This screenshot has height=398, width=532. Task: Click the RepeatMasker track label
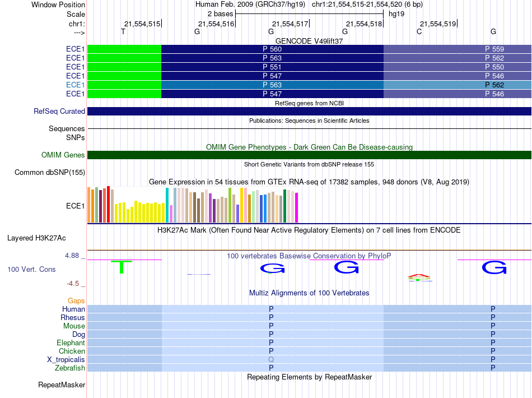pyautogui.click(x=62, y=385)
